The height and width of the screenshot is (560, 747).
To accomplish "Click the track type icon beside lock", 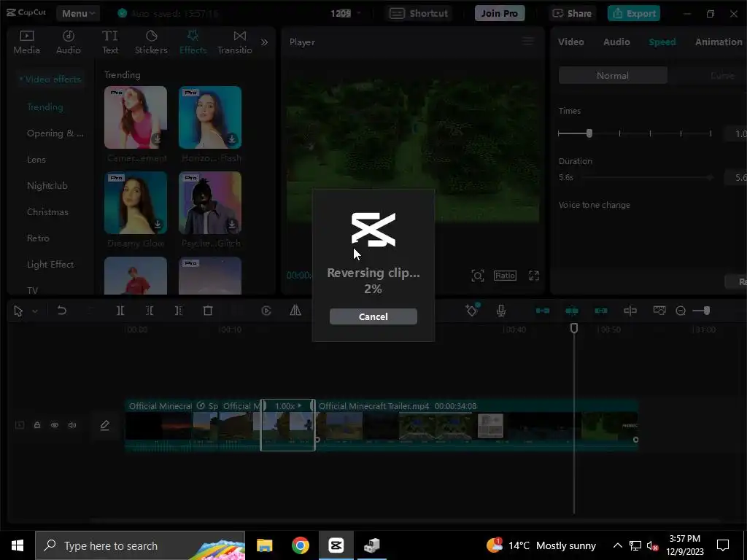I will 20,425.
